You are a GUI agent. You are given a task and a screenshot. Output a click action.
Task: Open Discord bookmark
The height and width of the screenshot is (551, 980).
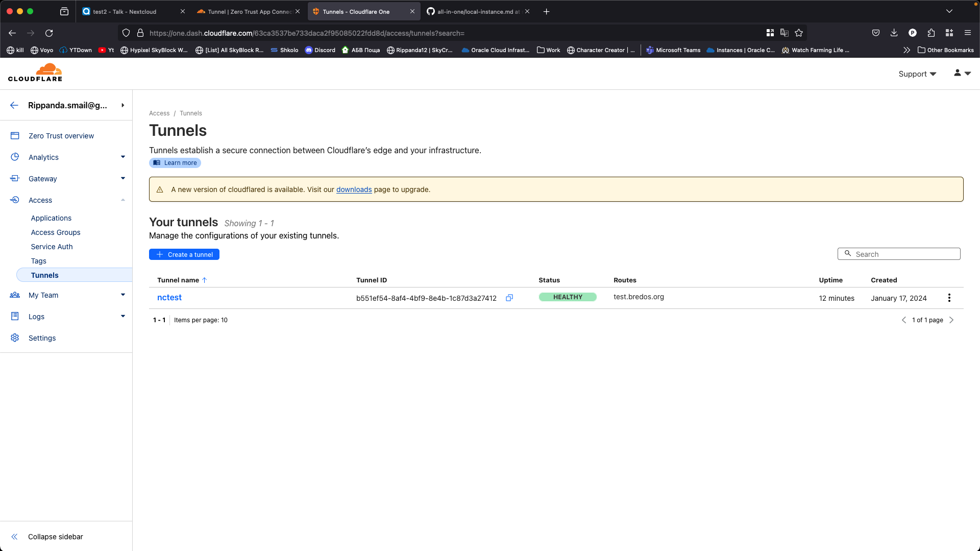point(320,50)
